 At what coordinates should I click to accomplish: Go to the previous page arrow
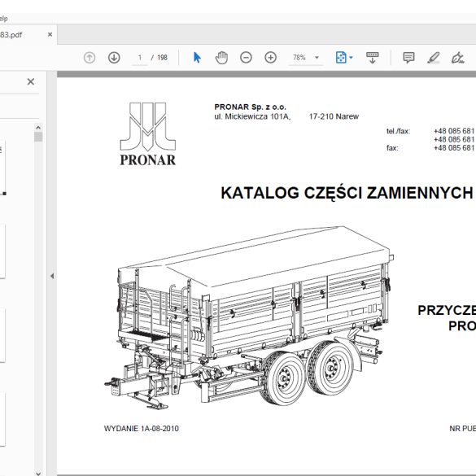pos(90,58)
